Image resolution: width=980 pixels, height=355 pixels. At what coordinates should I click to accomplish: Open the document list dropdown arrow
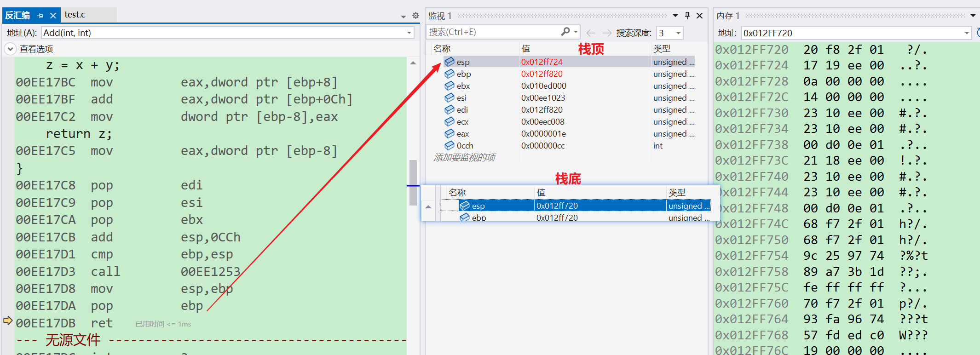(x=404, y=17)
